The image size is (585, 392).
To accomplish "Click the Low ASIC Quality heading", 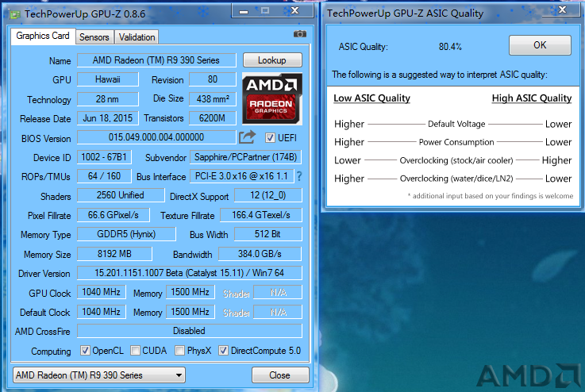I will [x=371, y=98].
